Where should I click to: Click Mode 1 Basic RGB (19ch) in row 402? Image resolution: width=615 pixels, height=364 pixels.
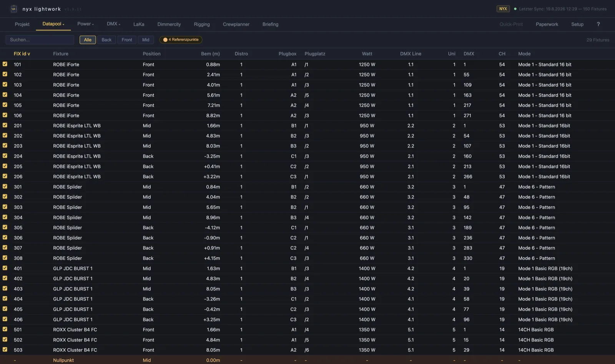(545, 279)
